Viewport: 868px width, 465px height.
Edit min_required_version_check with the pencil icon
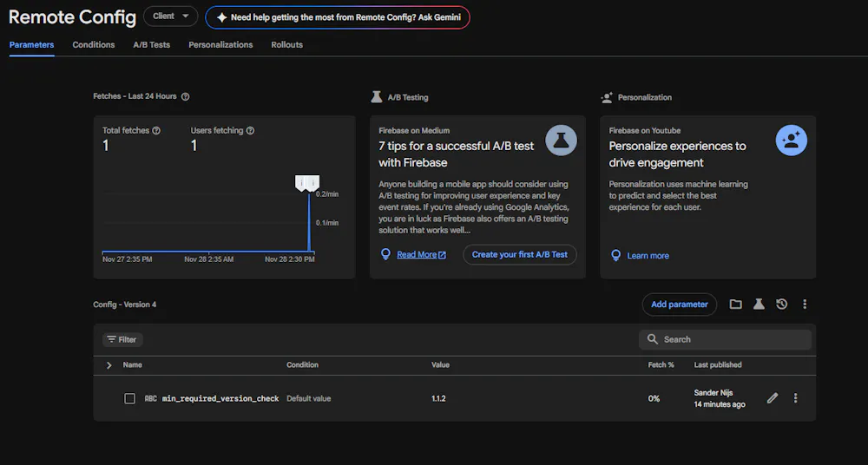click(773, 398)
